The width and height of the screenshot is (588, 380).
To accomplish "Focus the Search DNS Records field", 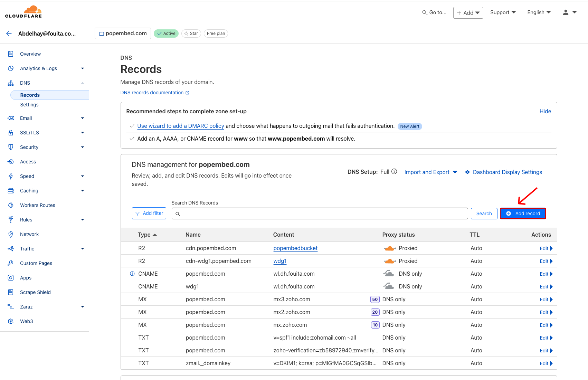I will 320,213.
